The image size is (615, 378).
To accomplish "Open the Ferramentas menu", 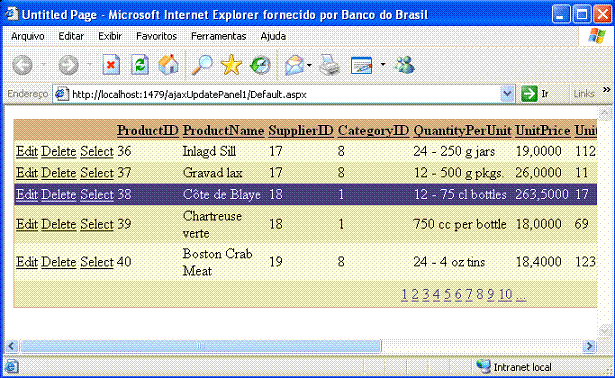I will coord(218,36).
